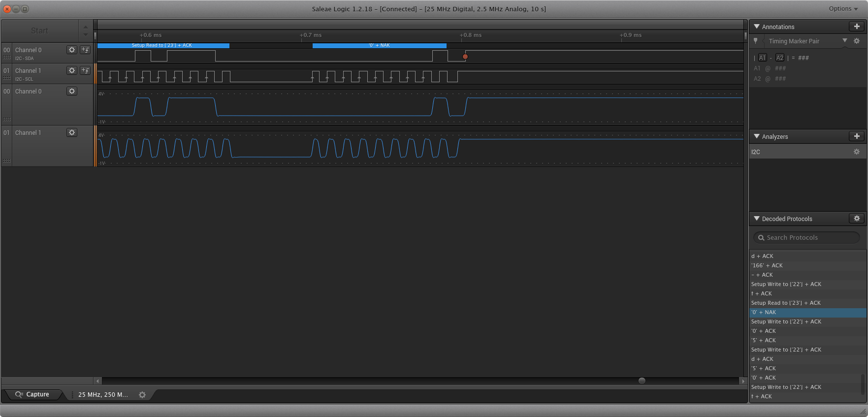
Task: Collapse the Analyzers panel
Action: coord(757,136)
